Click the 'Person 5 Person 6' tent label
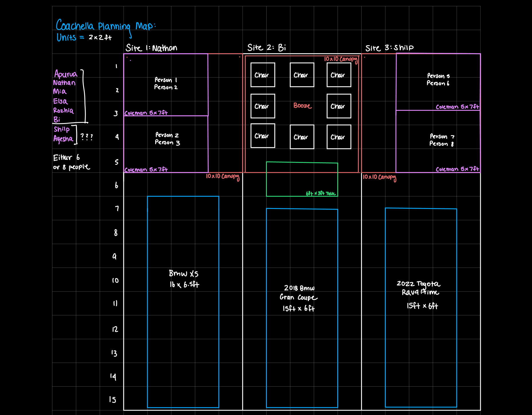The width and height of the screenshot is (532, 415). pyautogui.click(x=438, y=79)
